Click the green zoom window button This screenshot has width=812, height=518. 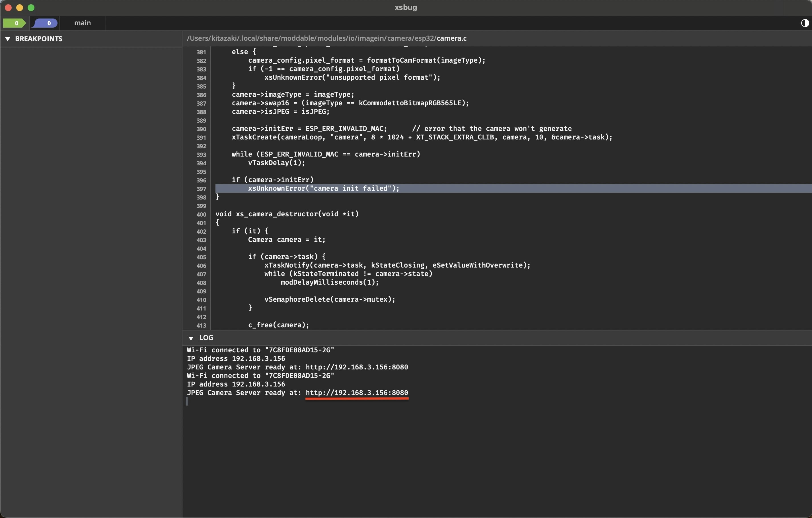31,7
